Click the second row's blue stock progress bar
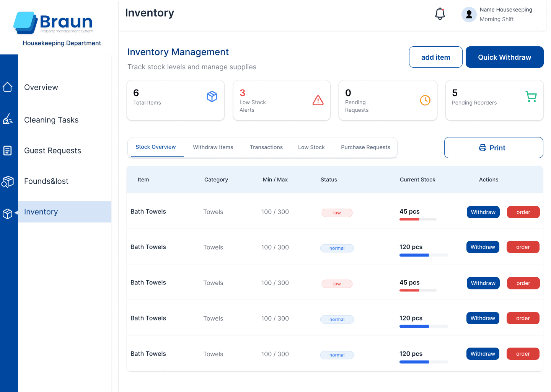This screenshot has width=551, height=392. [x=424, y=255]
